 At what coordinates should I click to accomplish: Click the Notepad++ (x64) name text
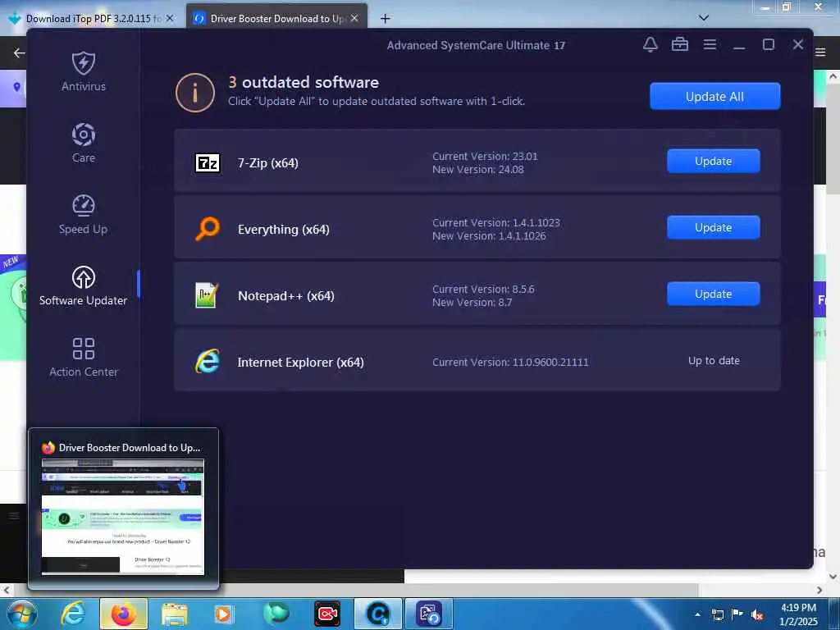[285, 295]
